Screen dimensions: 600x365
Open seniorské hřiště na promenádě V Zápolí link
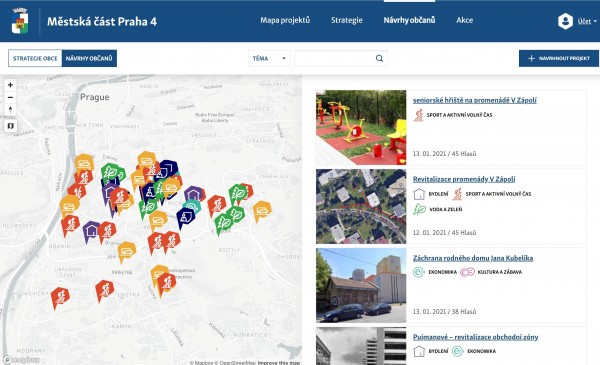tap(474, 100)
